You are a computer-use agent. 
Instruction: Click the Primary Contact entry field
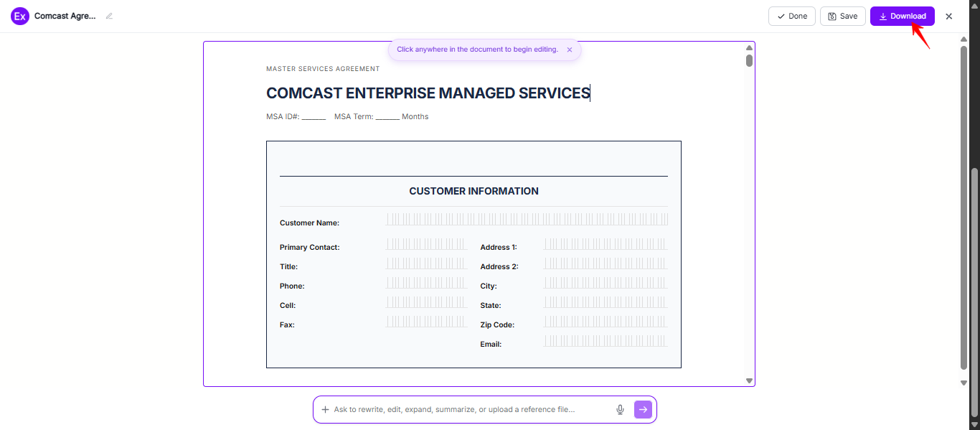point(427,244)
